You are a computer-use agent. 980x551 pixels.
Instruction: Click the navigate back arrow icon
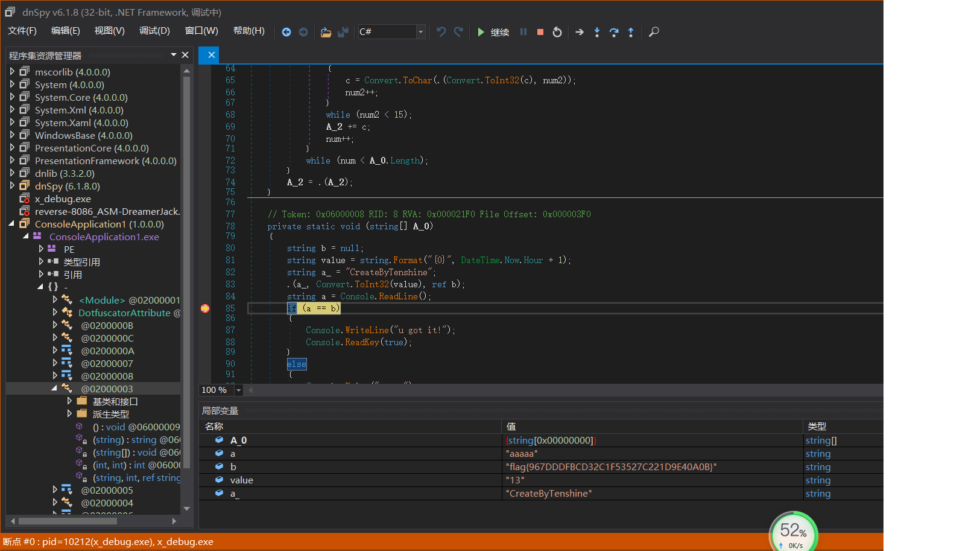pos(286,32)
